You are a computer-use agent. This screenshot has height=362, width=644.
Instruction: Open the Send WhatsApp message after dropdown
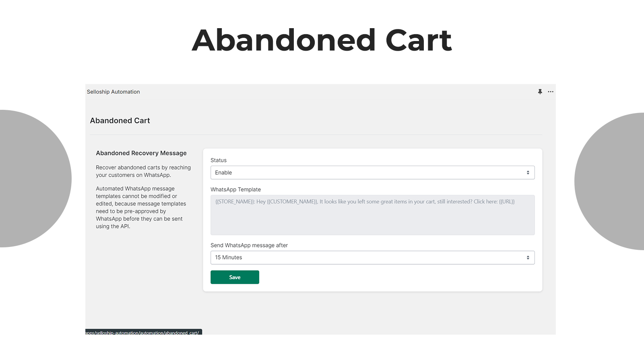click(372, 257)
